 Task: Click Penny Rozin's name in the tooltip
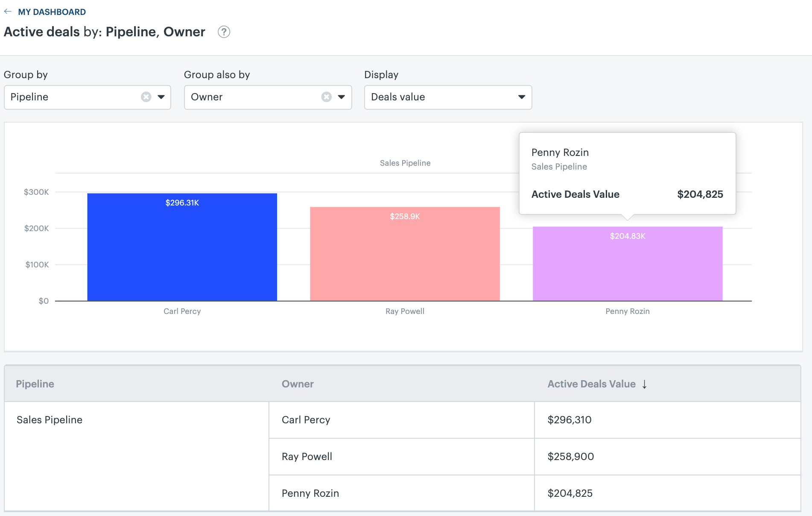tap(560, 152)
